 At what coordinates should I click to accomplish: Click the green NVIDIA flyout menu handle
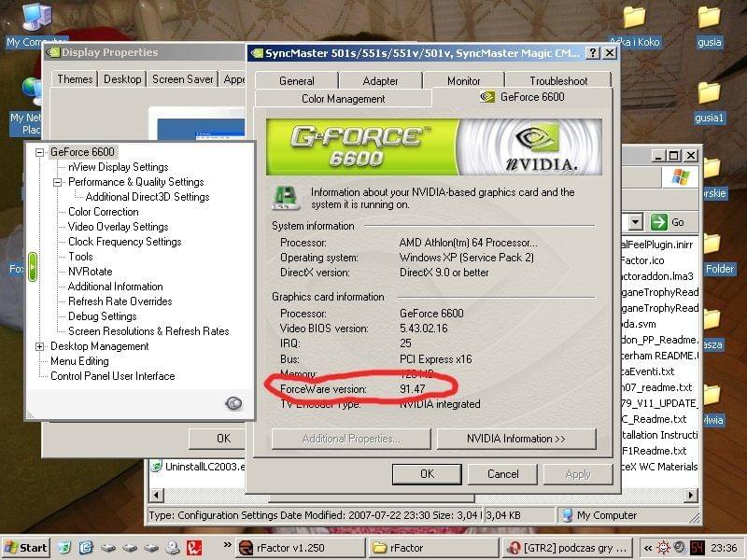(33, 266)
